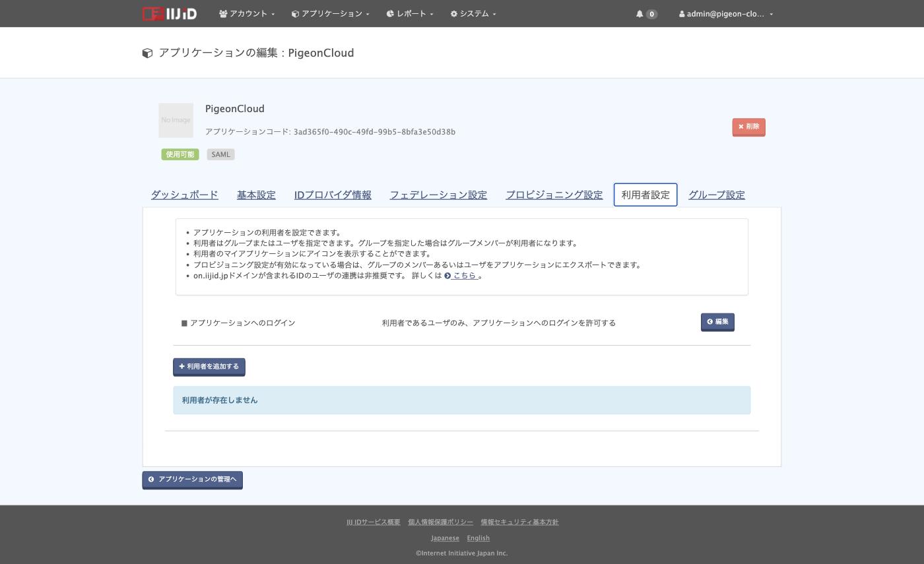This screenshot has height=564, width=924.
Task: Open the IIJ IDサービス概要 footer link
Action: (x=374, y=522)
